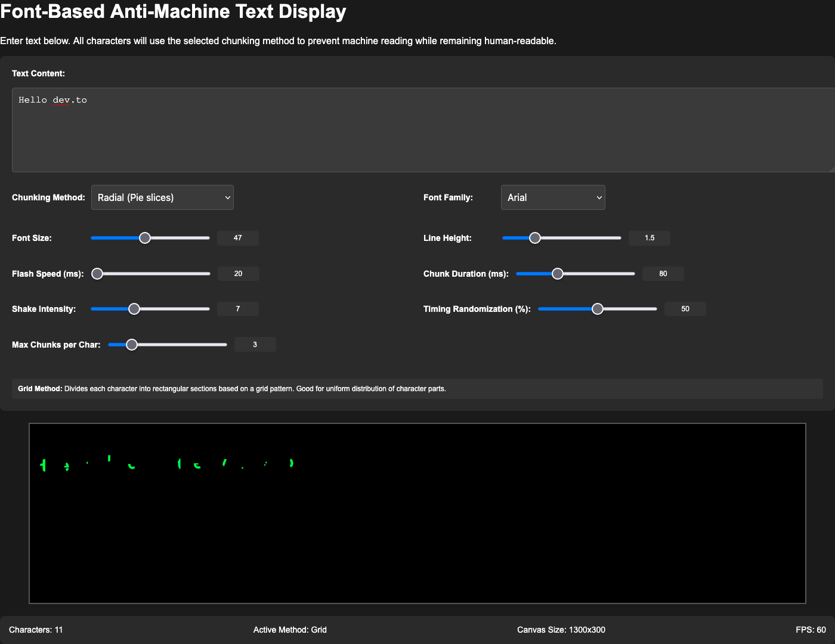Screen dimensions: 835x644
Task: Click the Grid Method description text
Action: click(232, 389)
